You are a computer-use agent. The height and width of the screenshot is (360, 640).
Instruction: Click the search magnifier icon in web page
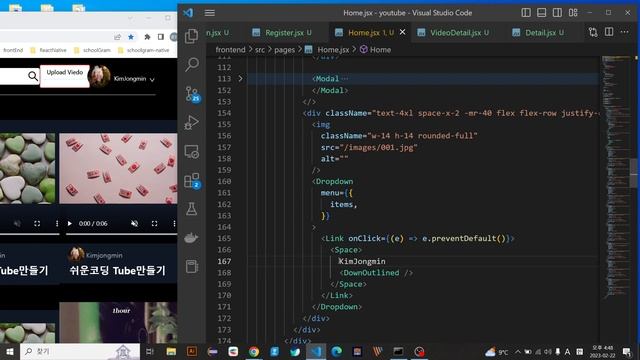pyautogui.click(x=33, y=76)
